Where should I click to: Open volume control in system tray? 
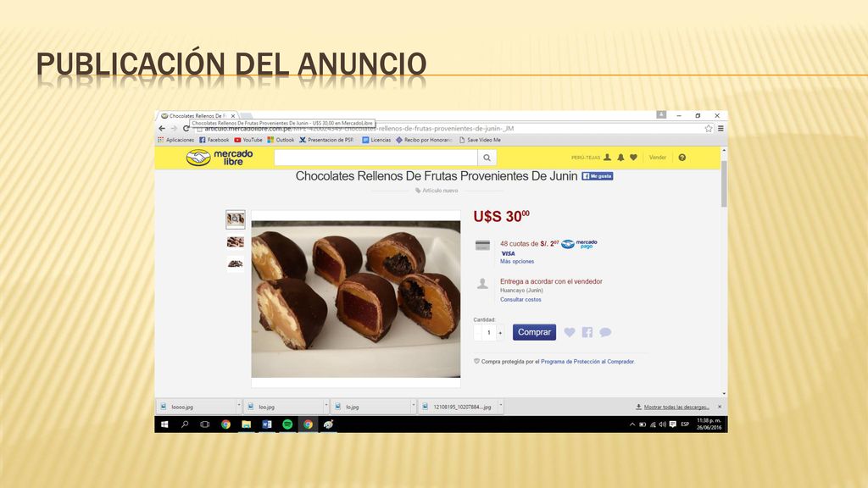coord(663,424)
